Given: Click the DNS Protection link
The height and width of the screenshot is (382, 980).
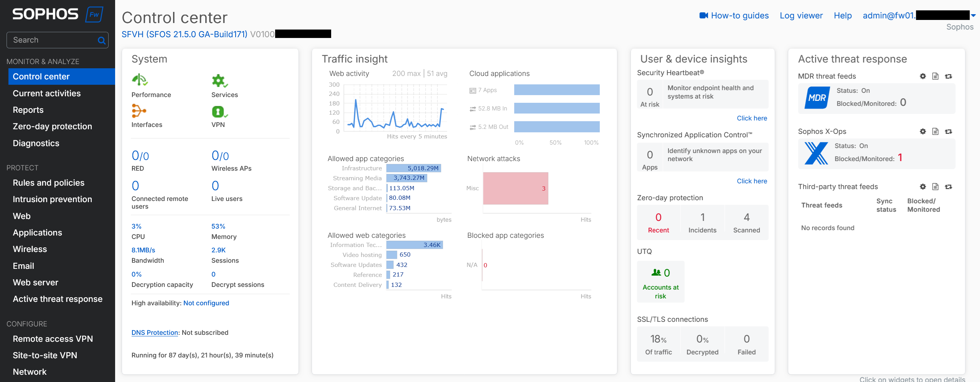Looking at the screenshot, I should click(155, 333).
